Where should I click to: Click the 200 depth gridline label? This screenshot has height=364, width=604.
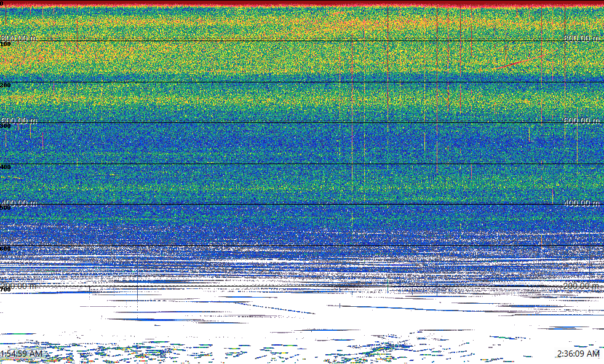(6, 85)
